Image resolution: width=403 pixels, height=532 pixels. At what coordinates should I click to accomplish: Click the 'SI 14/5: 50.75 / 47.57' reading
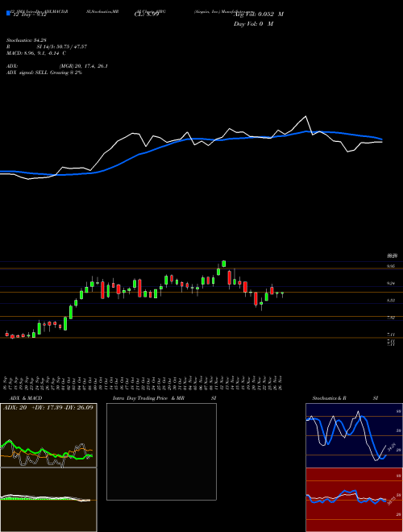62,47
